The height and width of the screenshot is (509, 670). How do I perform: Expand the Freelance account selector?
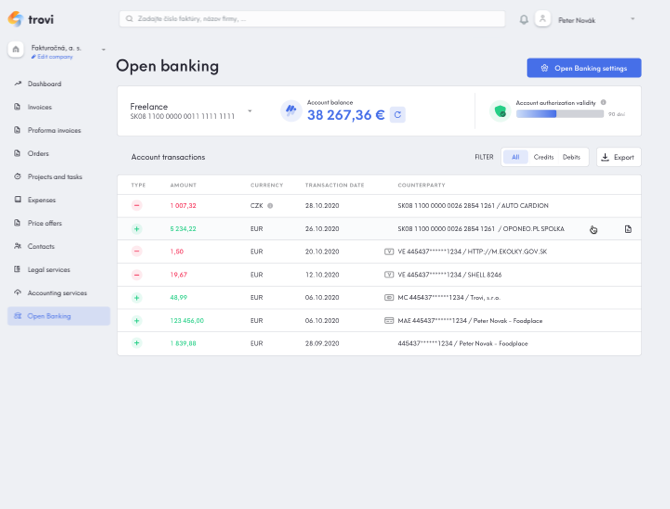(250, 111)
